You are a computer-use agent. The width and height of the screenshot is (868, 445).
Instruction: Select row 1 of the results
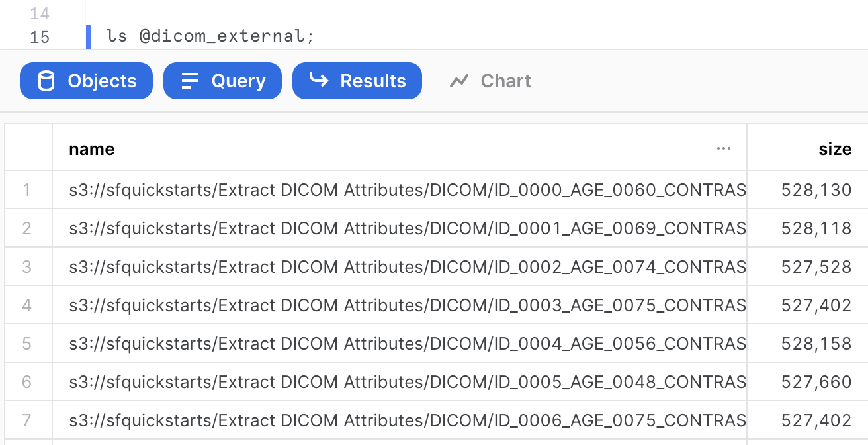(28, 190)
